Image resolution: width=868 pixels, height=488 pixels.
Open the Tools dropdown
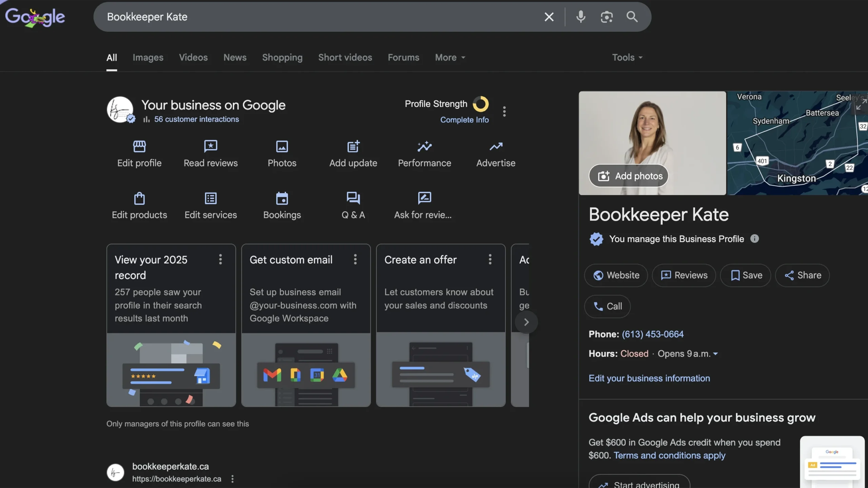(x=627, y=57)
